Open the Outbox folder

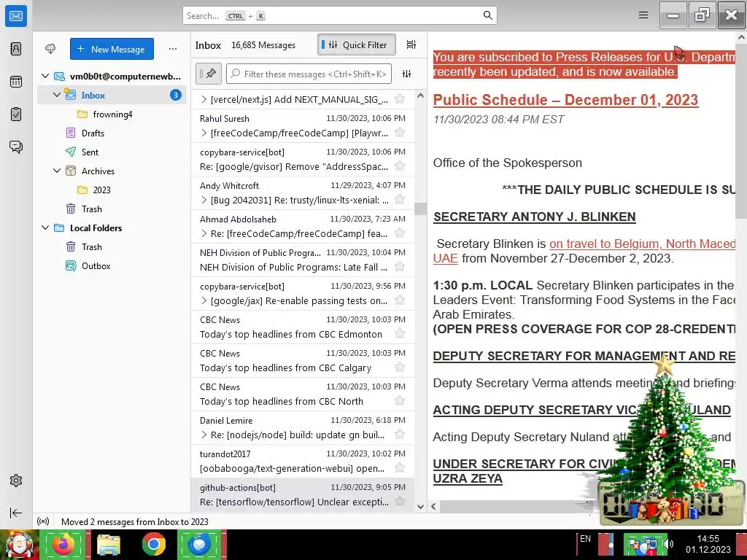pos(112,265)
